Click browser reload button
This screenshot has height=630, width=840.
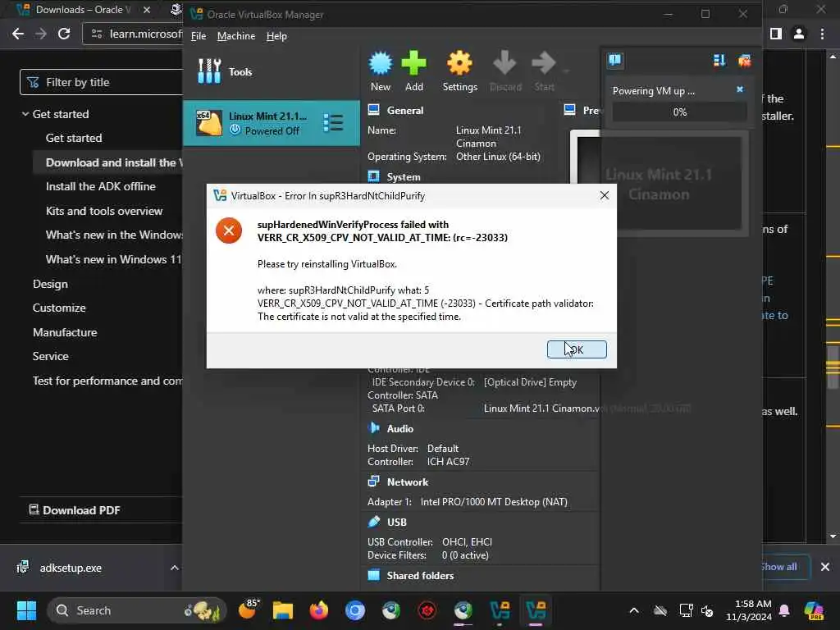(64, 34)
